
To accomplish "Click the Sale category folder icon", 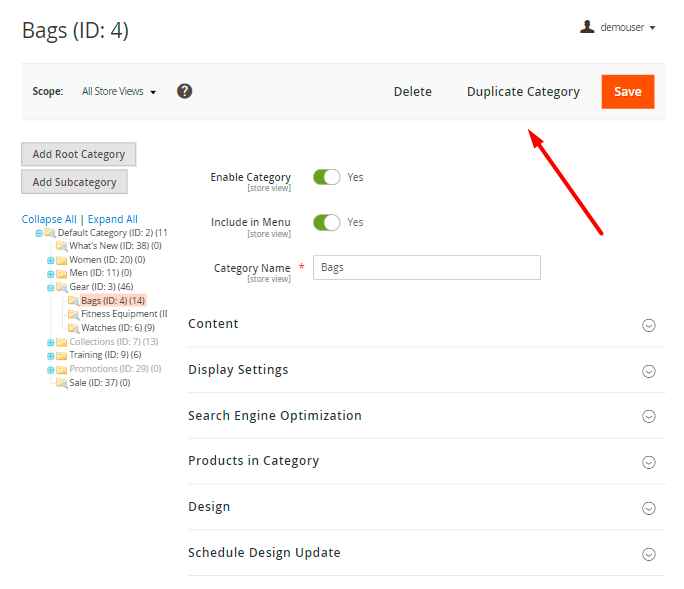I will 61,382.
